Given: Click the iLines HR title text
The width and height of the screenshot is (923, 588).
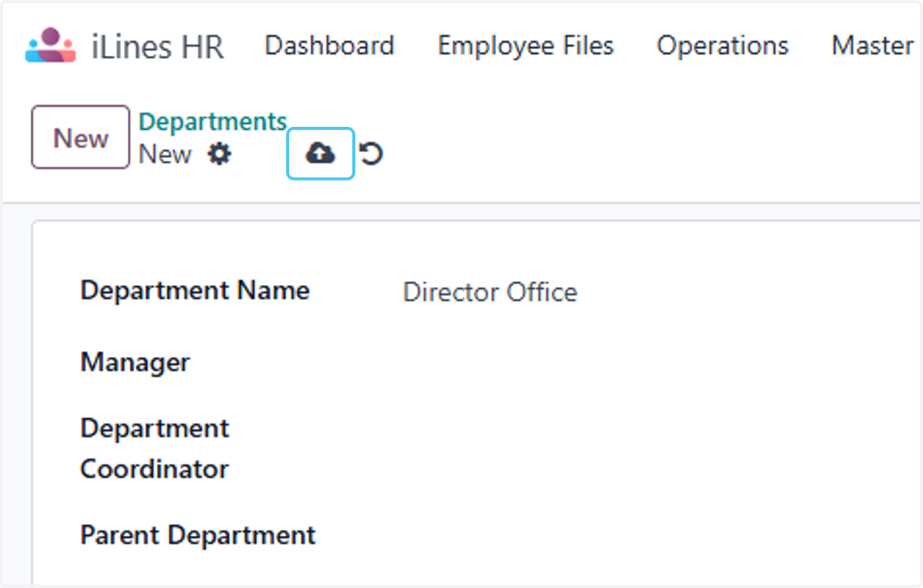Looking at the screenshot, I should point(157,47).
